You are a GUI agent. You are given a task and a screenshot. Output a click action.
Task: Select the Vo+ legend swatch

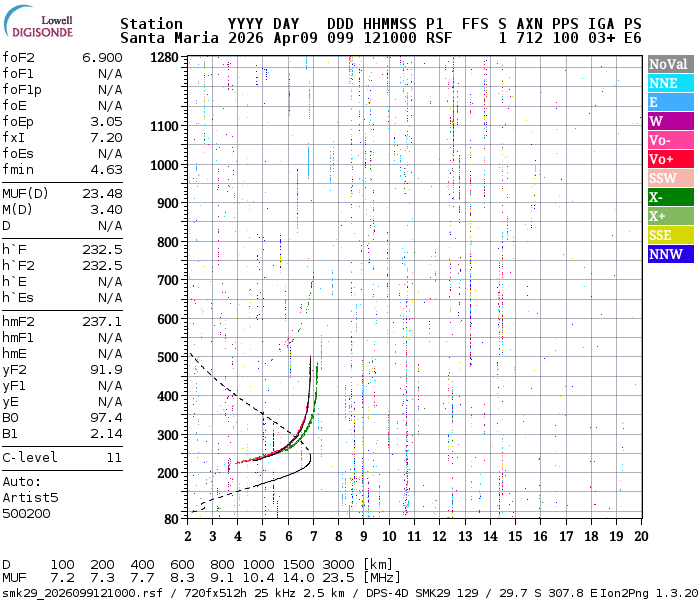[x=671, y=159]
